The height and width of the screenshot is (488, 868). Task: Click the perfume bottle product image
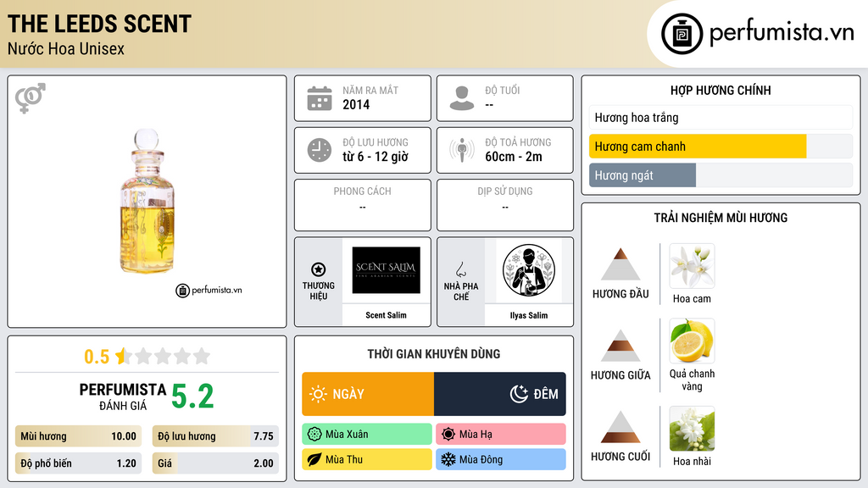click(147, 201)
